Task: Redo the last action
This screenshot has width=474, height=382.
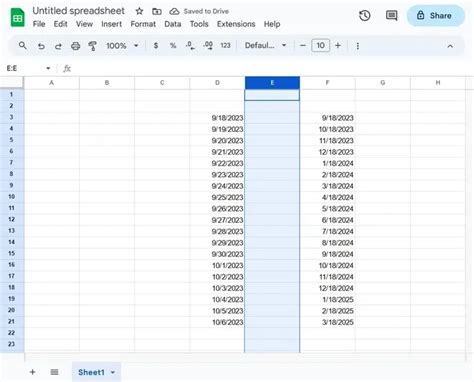Action: click(x=58, y=46)
